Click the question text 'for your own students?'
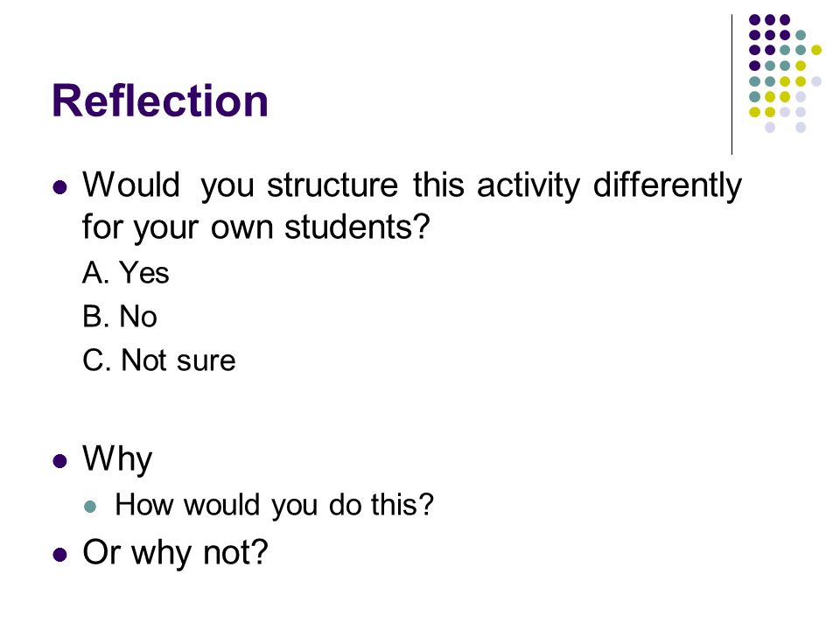Viewport: 840px width, 630px height. click(256, 227)
